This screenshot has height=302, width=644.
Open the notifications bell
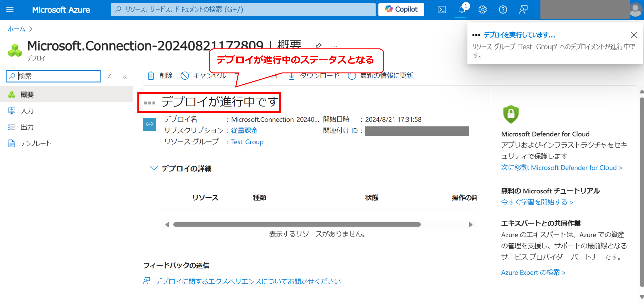462,9
